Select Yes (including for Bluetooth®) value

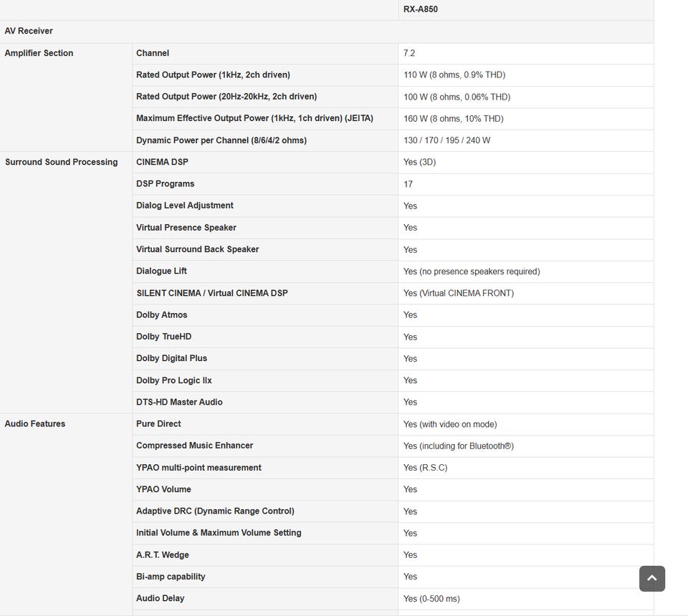(459, 446)
